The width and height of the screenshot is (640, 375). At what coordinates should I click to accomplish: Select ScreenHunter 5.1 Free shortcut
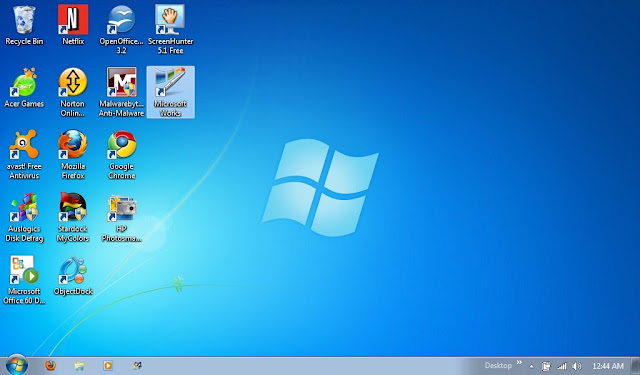pyautogui.click(x=170, y=30)
